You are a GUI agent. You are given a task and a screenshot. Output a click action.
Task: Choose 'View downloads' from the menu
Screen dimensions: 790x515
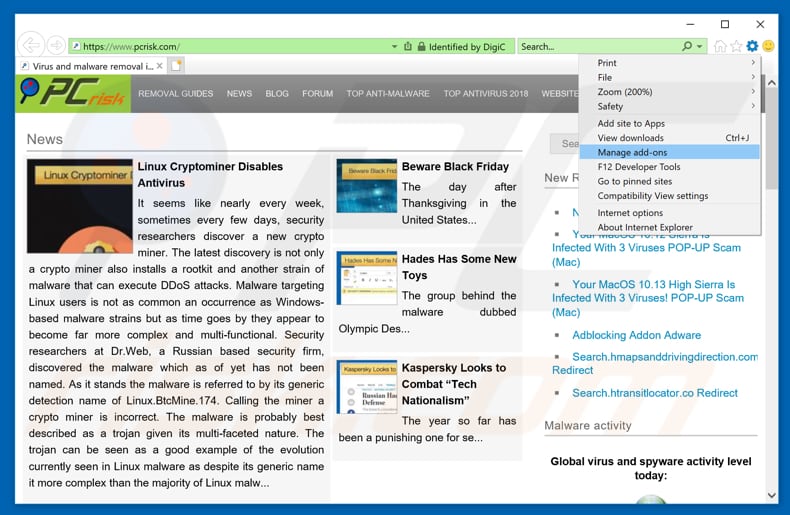pos(670,138)
